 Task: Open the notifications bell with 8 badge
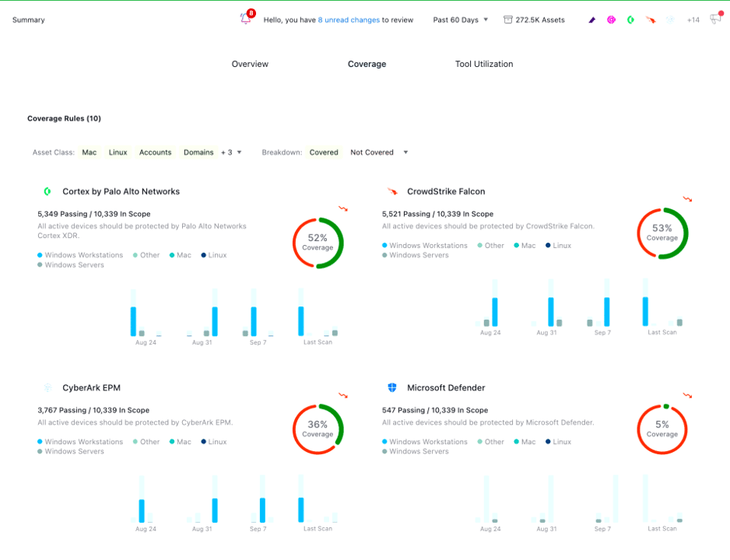246,18
